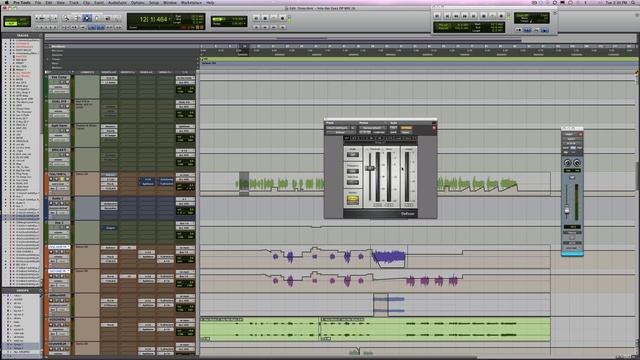Click Play in the floating Transport window
This screenshot has width=640, height=360.
click(x=492, y=16)
